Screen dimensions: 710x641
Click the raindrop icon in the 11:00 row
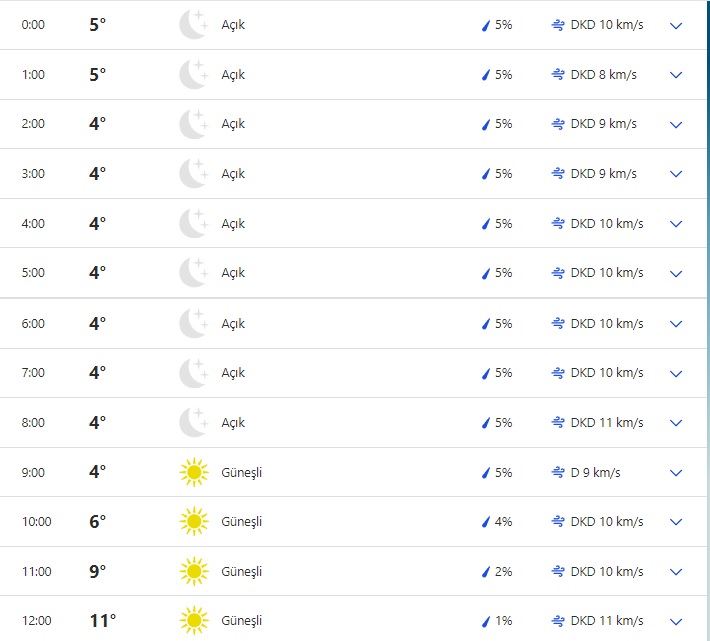(x=487, y=572)
